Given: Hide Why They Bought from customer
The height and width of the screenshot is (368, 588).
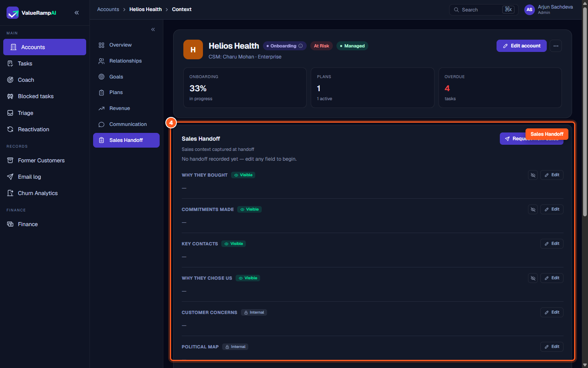Looking at the screenshot, I should (x=533, y=175).
